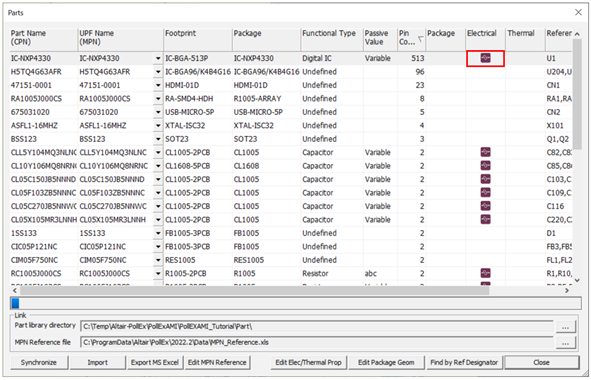This screenshot has width=591, height=380.
Task: Select the Electrical icon for resistor RC1005J000CS
Action: click(x=485, y=273)
